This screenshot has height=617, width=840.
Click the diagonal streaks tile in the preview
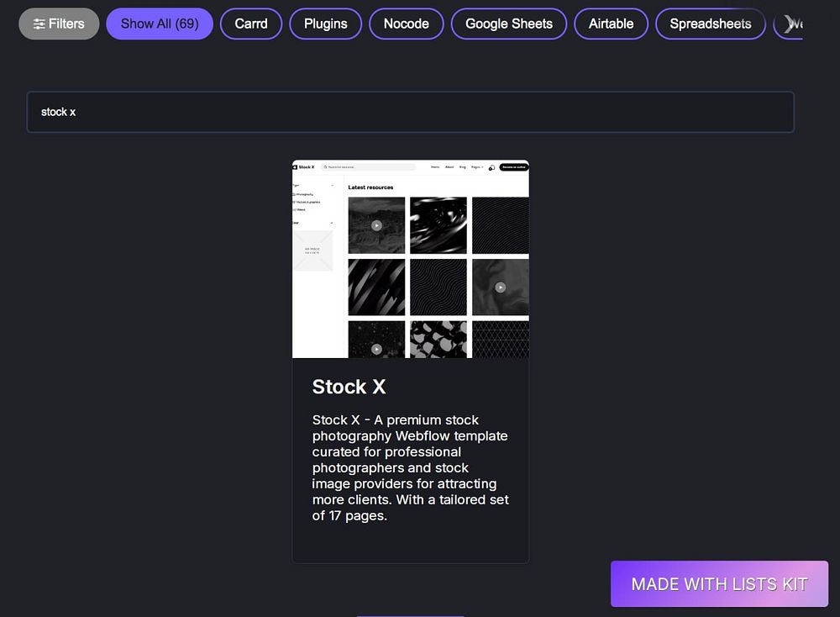(x=376, y=287)
